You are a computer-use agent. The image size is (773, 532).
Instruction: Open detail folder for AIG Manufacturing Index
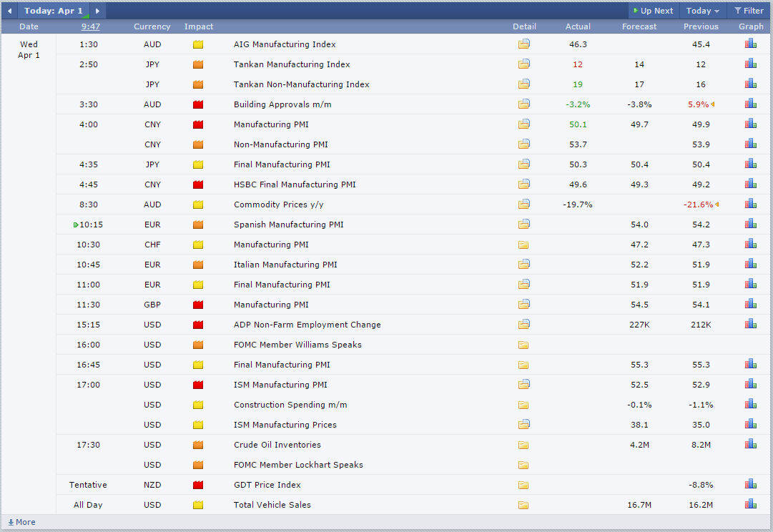[523, 44]
